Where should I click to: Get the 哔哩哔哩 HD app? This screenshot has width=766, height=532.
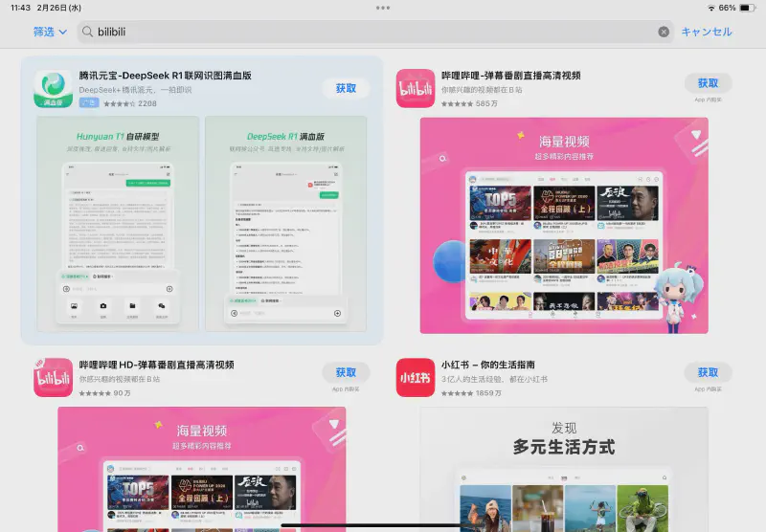pyautogui.click(x=346, y=372)
